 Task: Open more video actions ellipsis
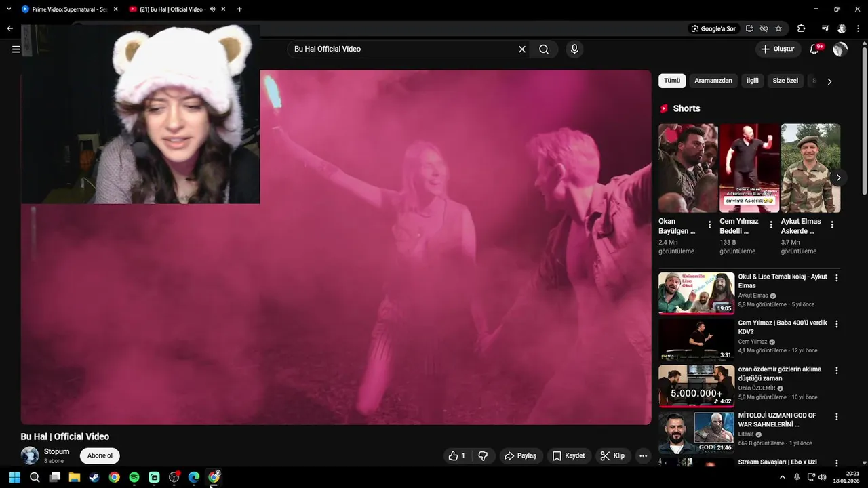click(x=644, y=456)
